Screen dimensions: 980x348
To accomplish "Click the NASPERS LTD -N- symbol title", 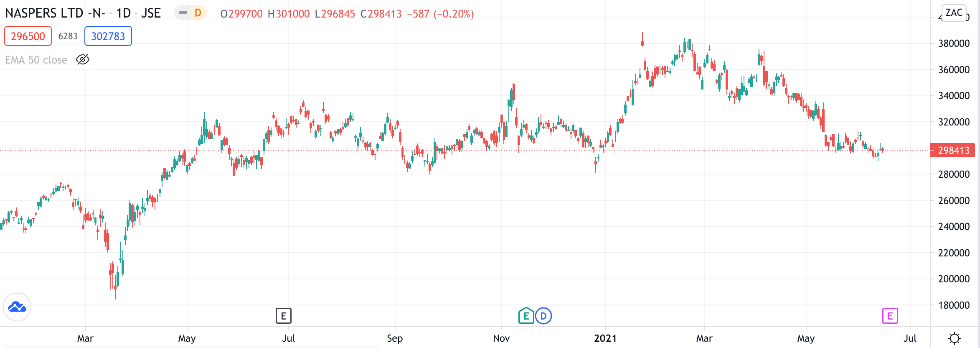I will pyautogui.click(x=55, y=13).
